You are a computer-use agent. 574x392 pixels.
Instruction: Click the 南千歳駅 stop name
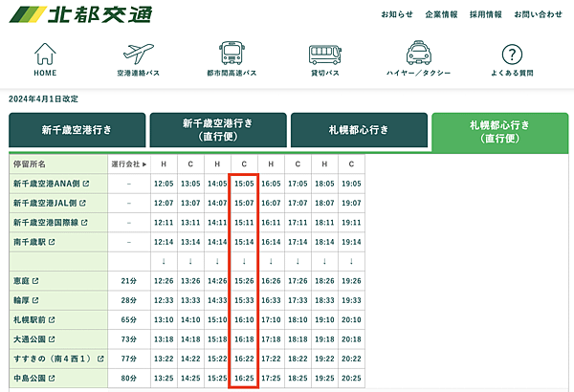30,242
